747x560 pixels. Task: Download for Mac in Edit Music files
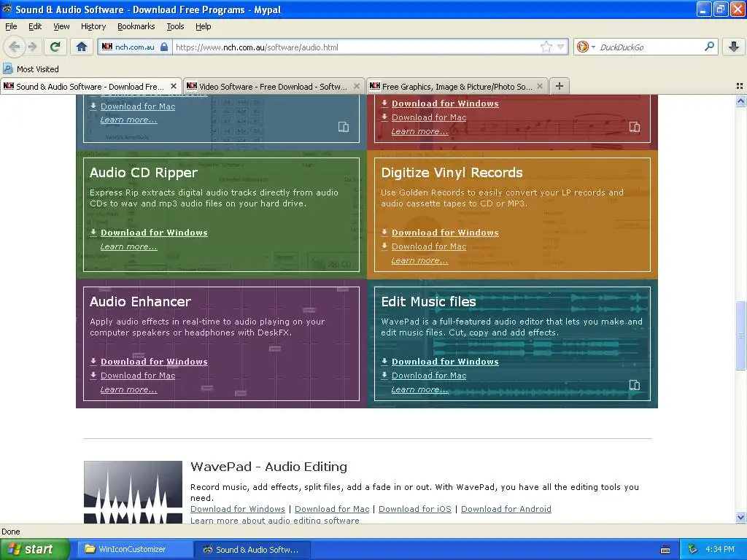click(429, 376)
